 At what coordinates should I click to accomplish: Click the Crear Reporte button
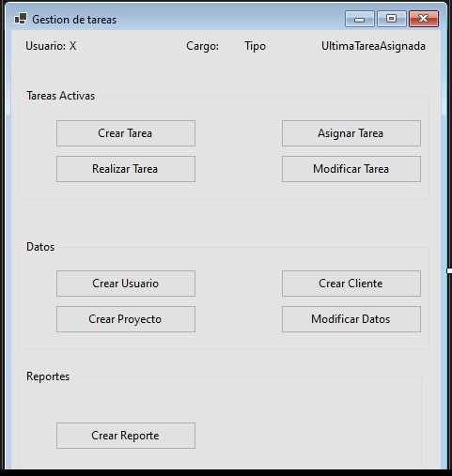point(126,436)
